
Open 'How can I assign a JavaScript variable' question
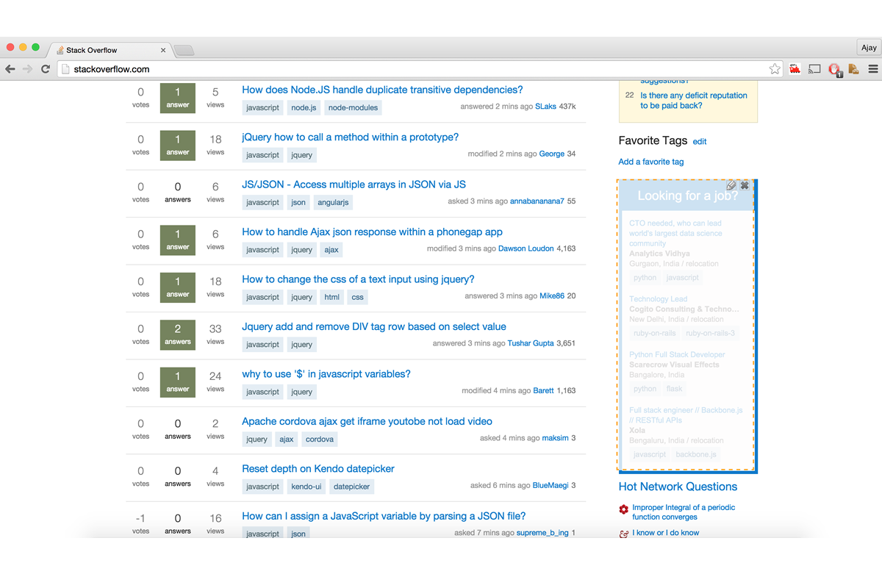pos(384,517)
